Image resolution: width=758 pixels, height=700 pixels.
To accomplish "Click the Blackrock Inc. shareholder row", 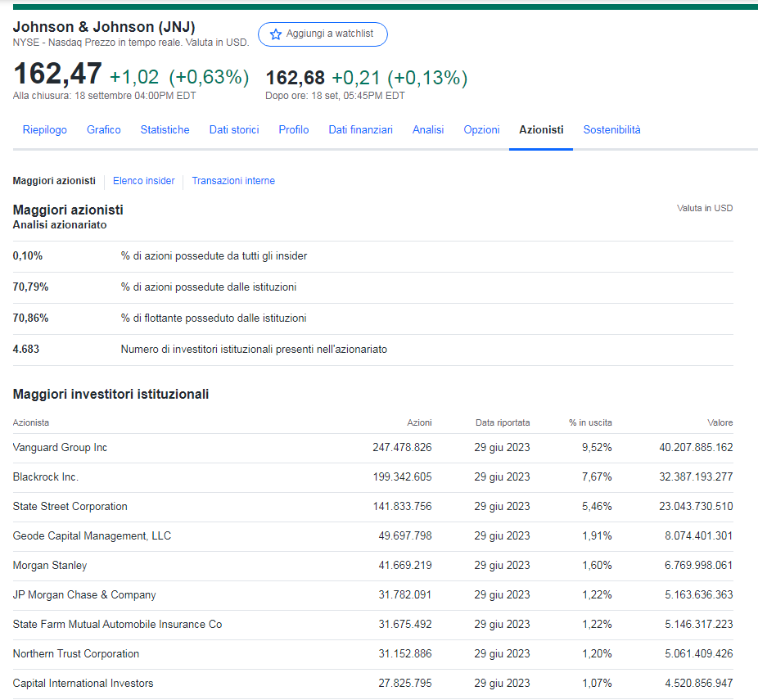I will [x=46, y=477].
